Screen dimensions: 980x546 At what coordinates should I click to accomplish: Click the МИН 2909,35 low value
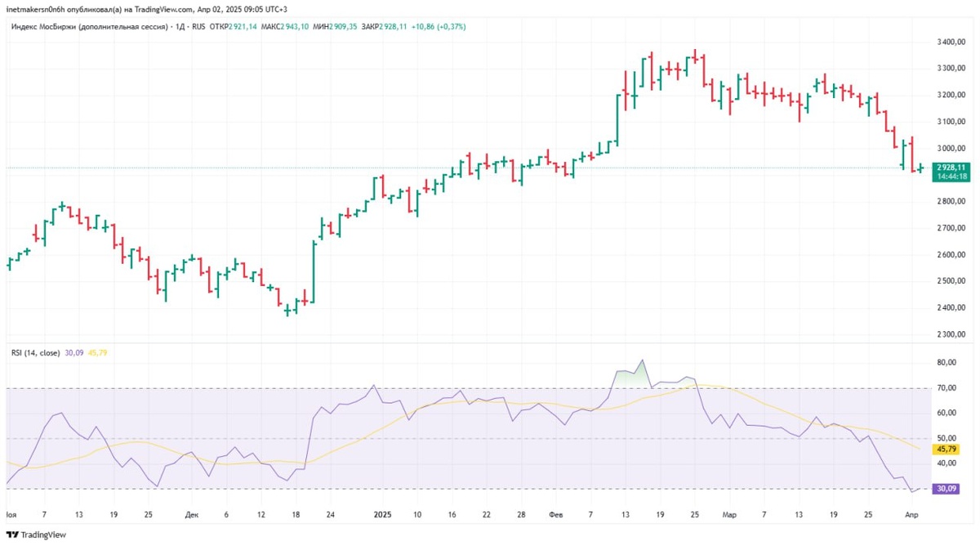[336, 27]
